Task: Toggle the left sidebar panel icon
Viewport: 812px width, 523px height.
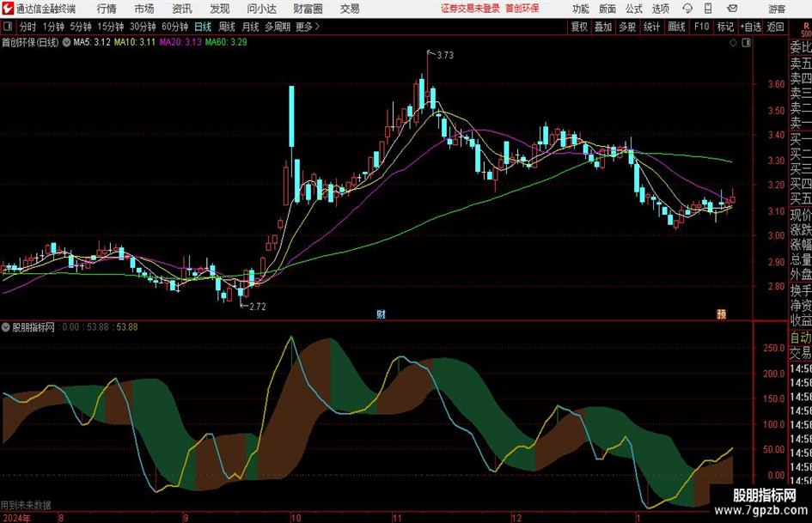Action: pos(8,27)
